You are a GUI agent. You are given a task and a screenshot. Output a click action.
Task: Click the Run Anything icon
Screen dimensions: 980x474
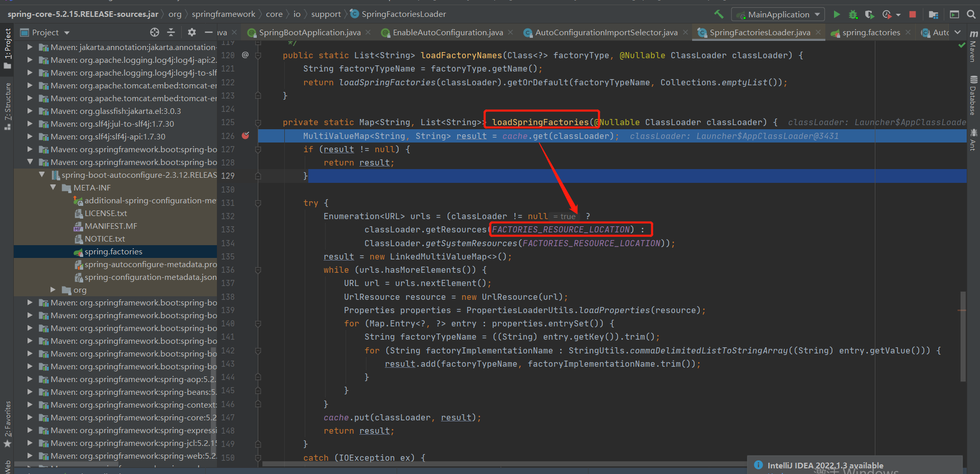point(954,14)
